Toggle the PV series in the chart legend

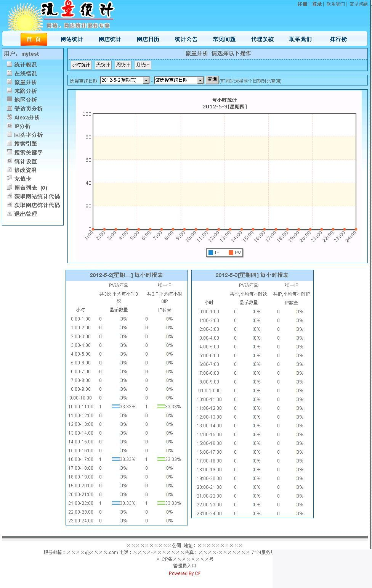click(x=234, y=252)
